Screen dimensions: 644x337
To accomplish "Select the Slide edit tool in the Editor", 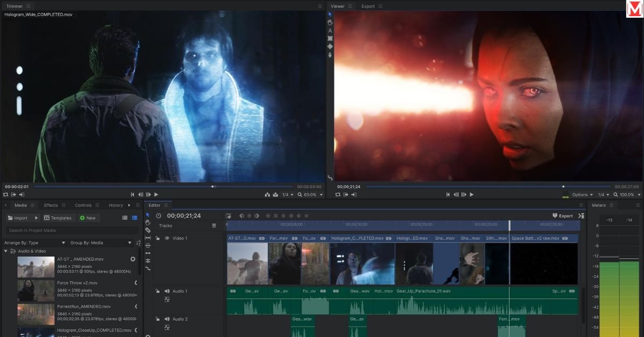I will [x=148, y=245].
